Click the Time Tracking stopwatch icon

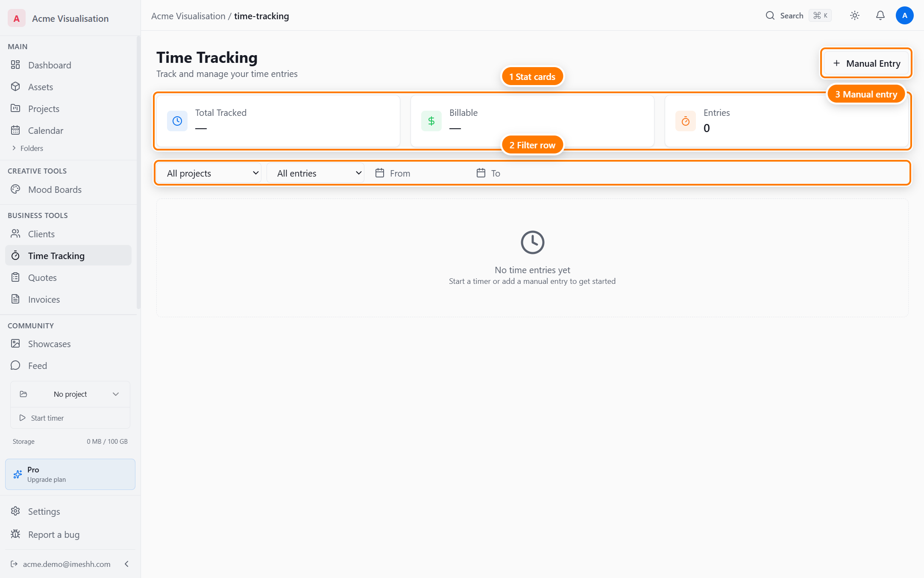pyautogui.click(x=15, y=256)
